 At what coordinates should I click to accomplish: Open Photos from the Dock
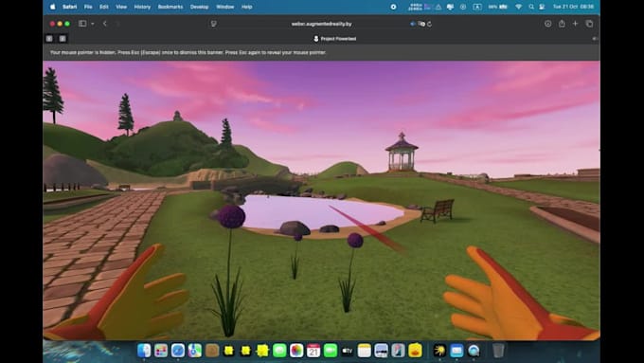(x=296, y=351)
